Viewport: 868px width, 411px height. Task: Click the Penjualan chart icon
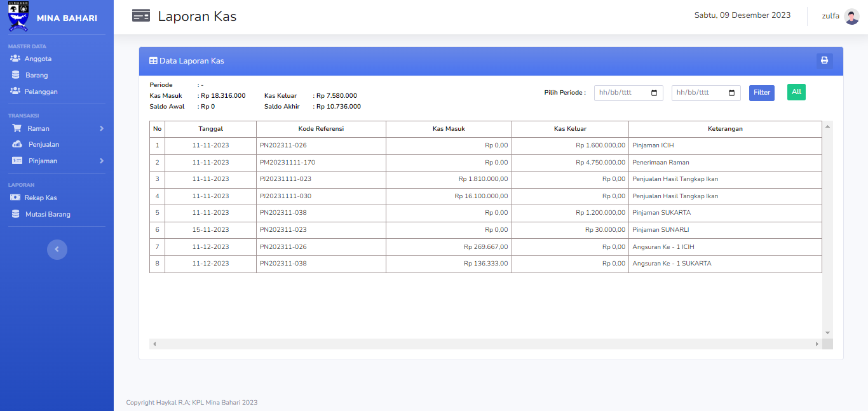(x=17, y=144)
